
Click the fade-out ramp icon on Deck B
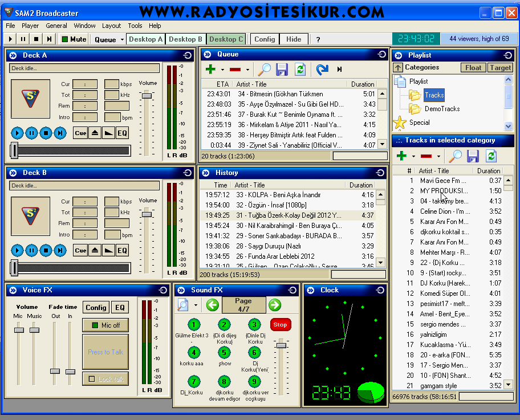coord(108,251)
